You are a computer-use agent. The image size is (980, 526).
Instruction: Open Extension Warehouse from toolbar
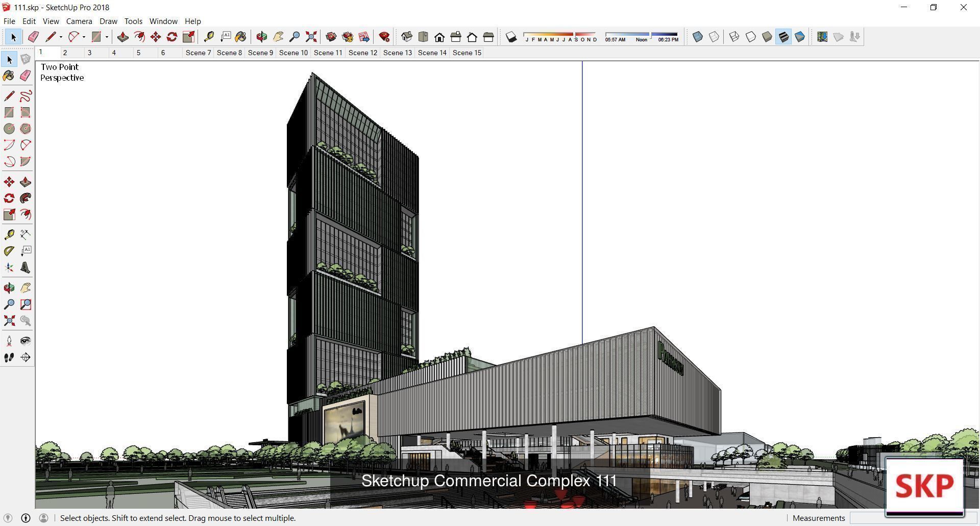point(364,37)
